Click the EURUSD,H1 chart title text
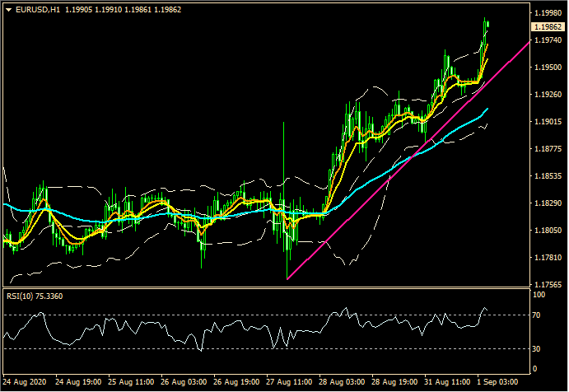Screen dimensions: 569x392 38,9
